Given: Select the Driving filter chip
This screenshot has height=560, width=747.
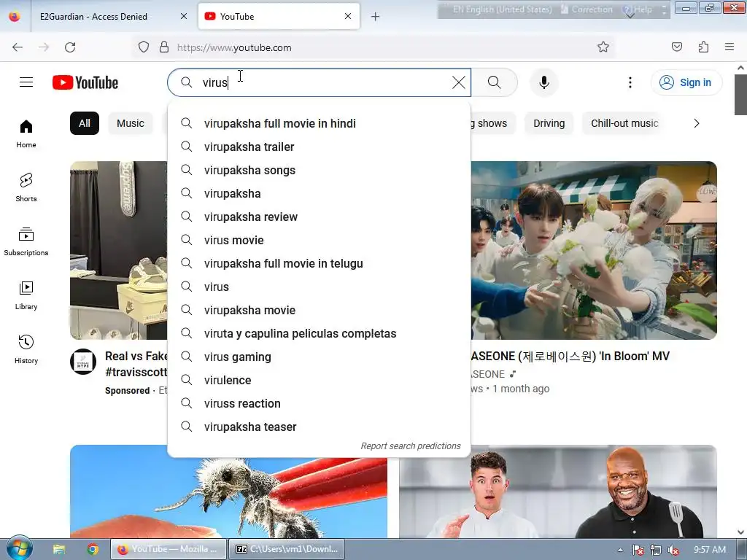Looking at the screenshot, I should point(549,123).
